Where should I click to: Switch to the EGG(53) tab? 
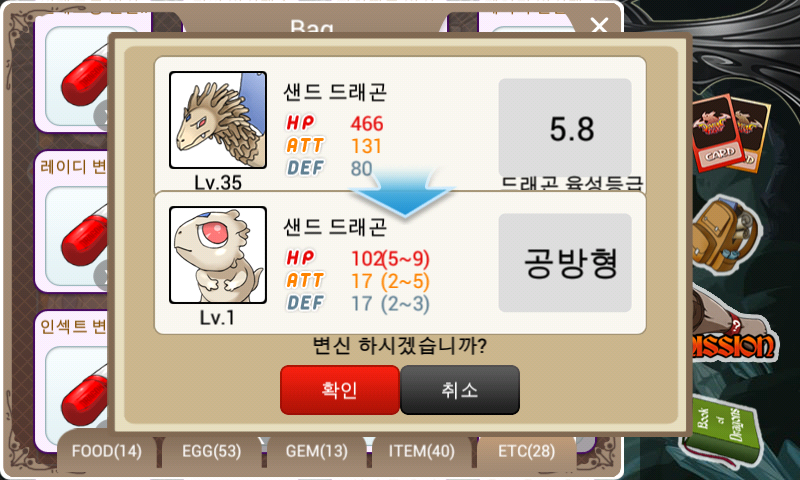(x=211, y=451)
